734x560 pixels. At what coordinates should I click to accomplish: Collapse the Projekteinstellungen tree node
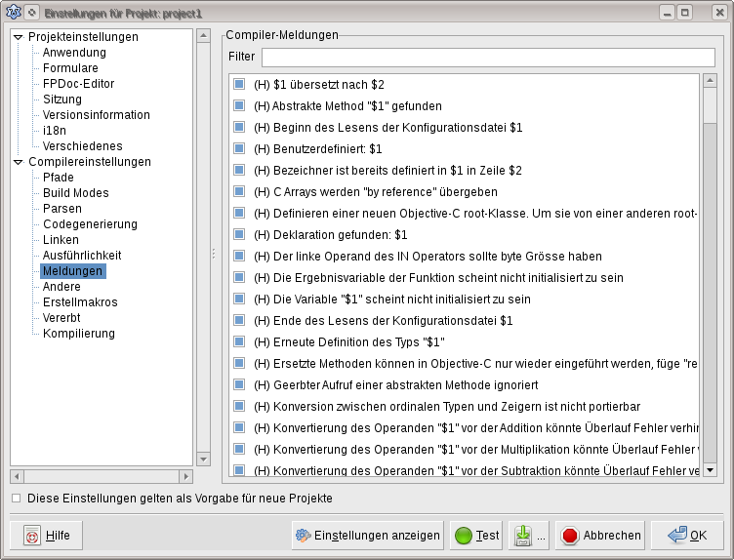tap(18, 37)
